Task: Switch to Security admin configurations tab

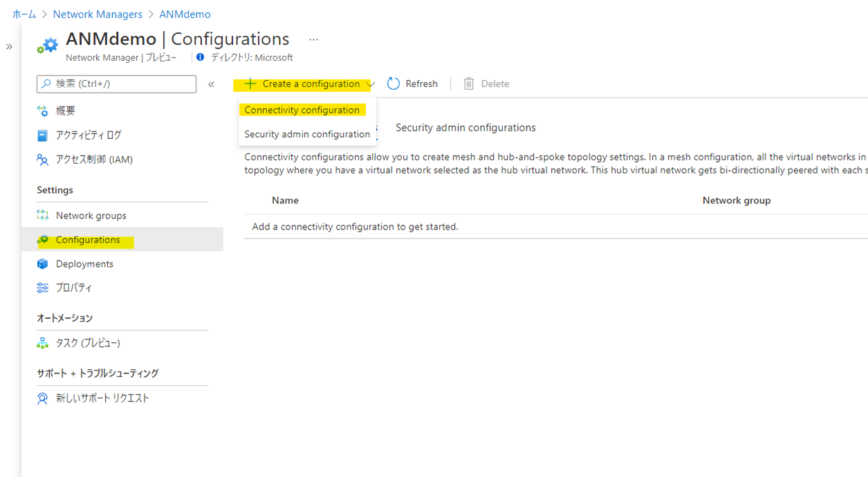Action: (465, 128)
